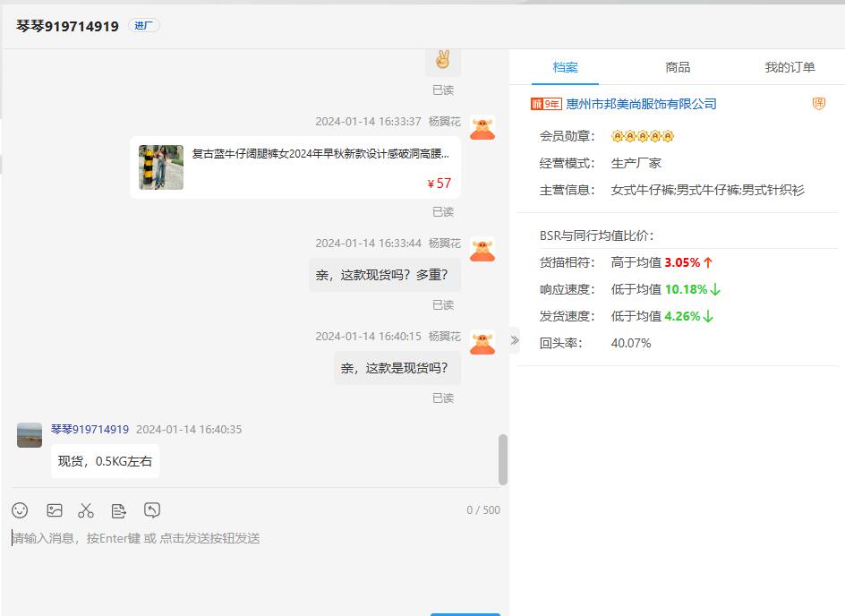Switch to the 我的订单 tab
This screenshot has height=616, width=845.
(790, 67)
